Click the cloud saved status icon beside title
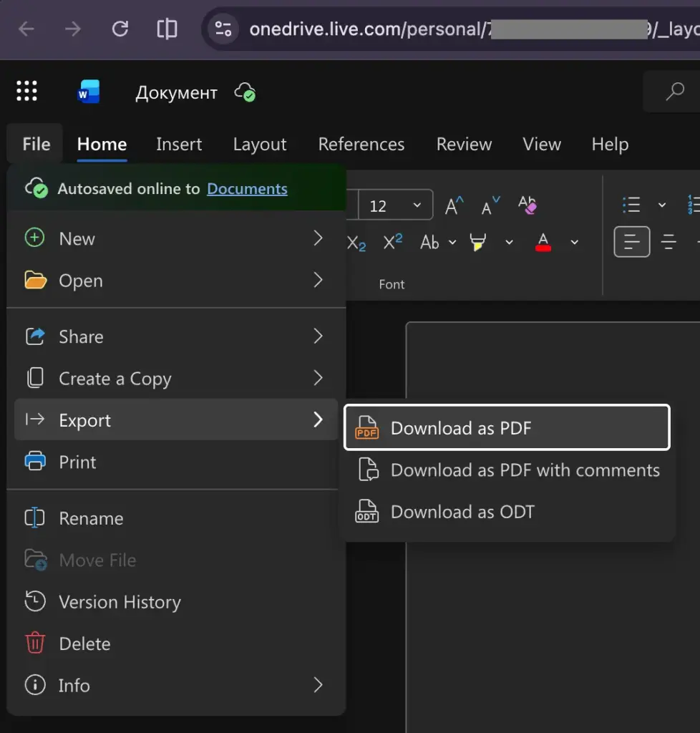Viewport: 700px width, 733px height. (245, 92)
